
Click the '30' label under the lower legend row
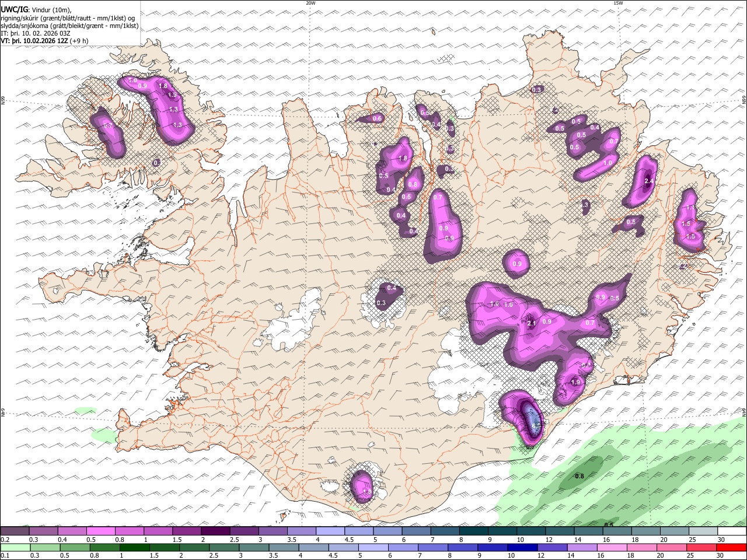point(721,555)
